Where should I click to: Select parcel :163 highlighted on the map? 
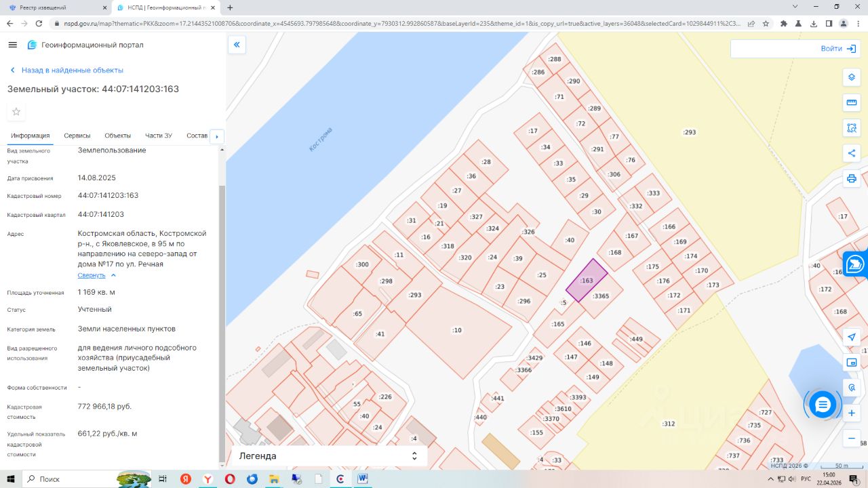[587, 281]
